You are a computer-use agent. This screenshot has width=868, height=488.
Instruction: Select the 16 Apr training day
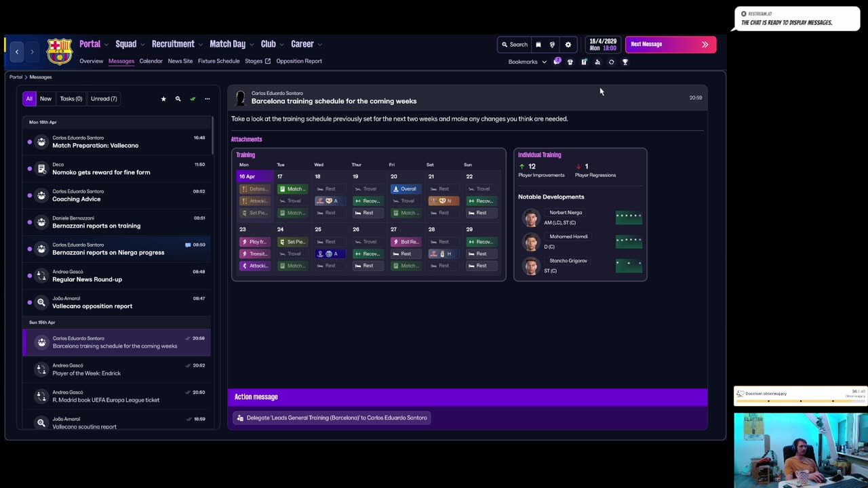(x=255, y=176)
